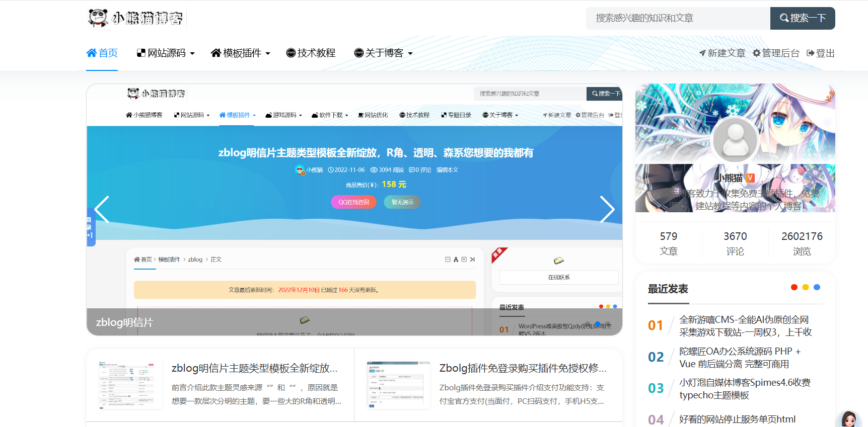Screen dimensions: 868x427
Task: Click the yellow dot in 最近发表 header
Action: click(x=806, y=287)
